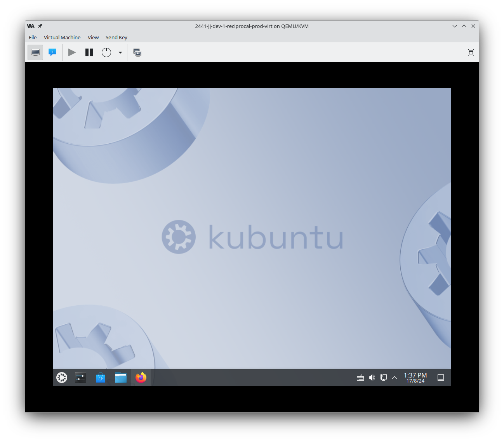Pause the virtual machine
The image size is (504, 442).
(89, 52)
